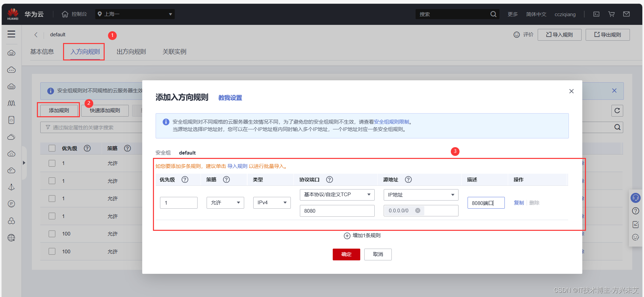644x297 pixels.
Task: Tick the first priority 1 row checkbox
Action: pos(52,163)
